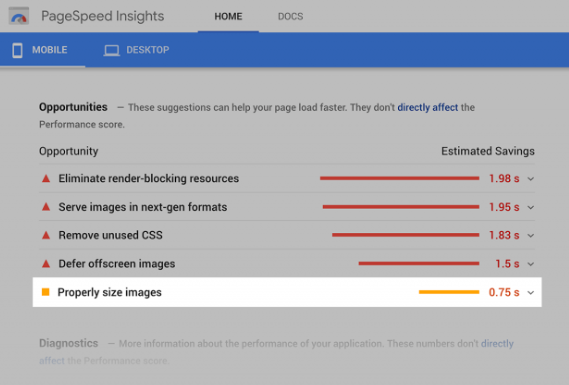Click the 1.5 s savings bar

point(419,263)
